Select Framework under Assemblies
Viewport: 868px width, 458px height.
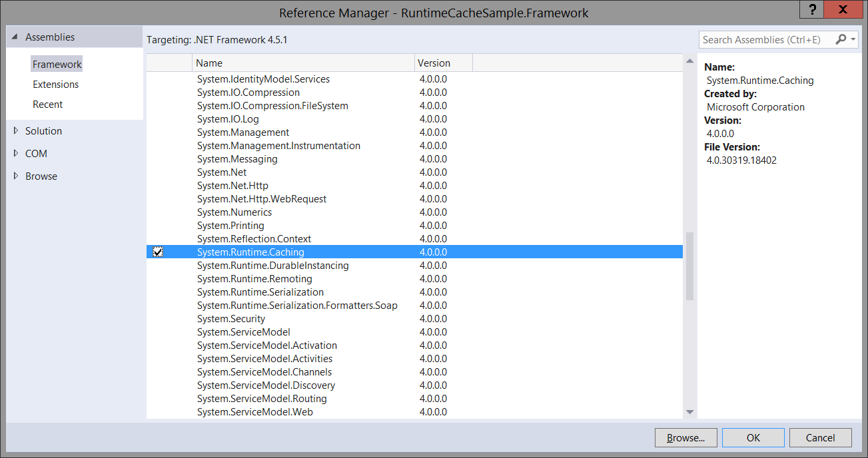(x=57, y=63)
